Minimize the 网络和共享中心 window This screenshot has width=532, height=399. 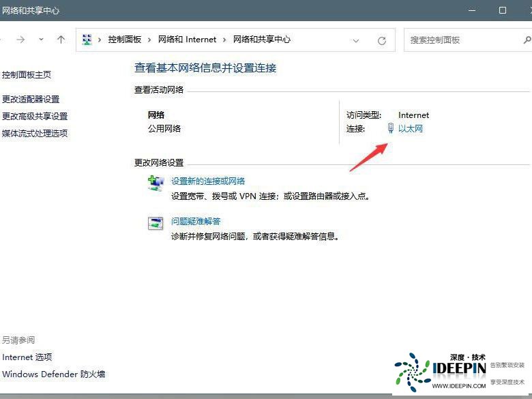tap(472, 10)
